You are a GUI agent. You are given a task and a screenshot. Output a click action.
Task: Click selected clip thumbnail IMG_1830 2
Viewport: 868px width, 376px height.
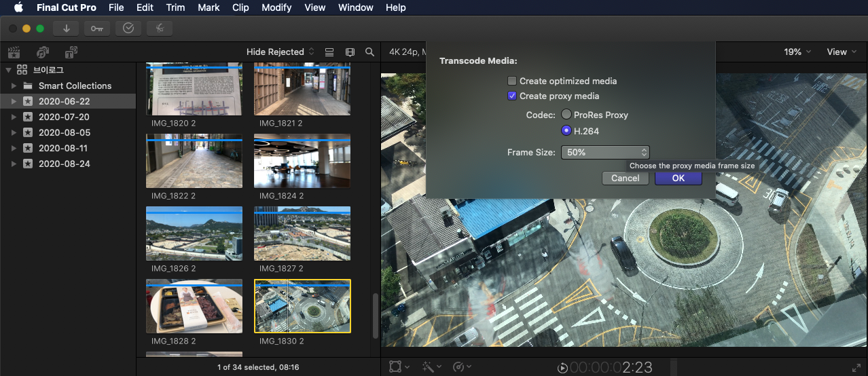click(302, 306)
